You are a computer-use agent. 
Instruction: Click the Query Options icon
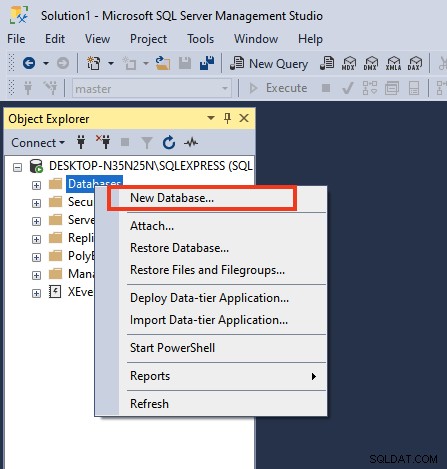tap(392, 88)
